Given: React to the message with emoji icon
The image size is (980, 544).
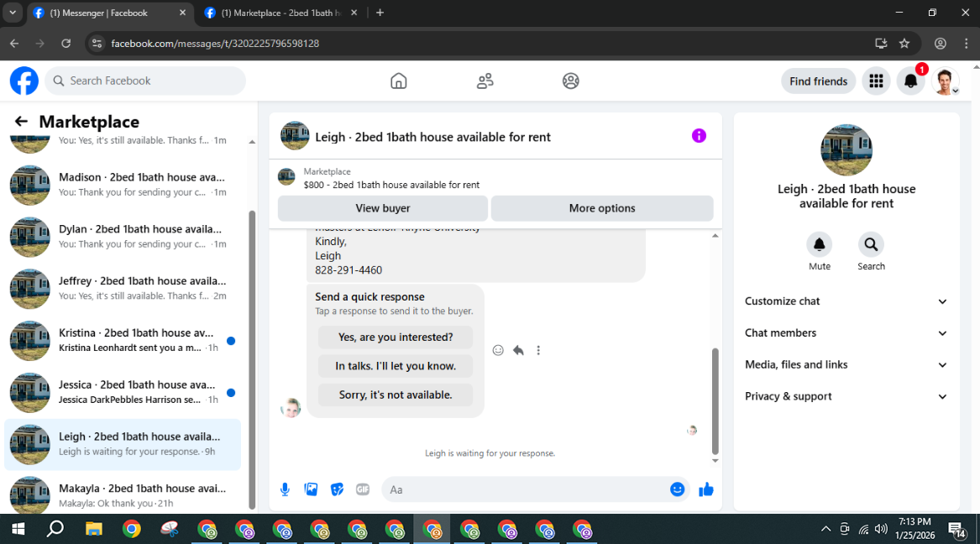Looking at the screenshot, I should coord(498,350).
